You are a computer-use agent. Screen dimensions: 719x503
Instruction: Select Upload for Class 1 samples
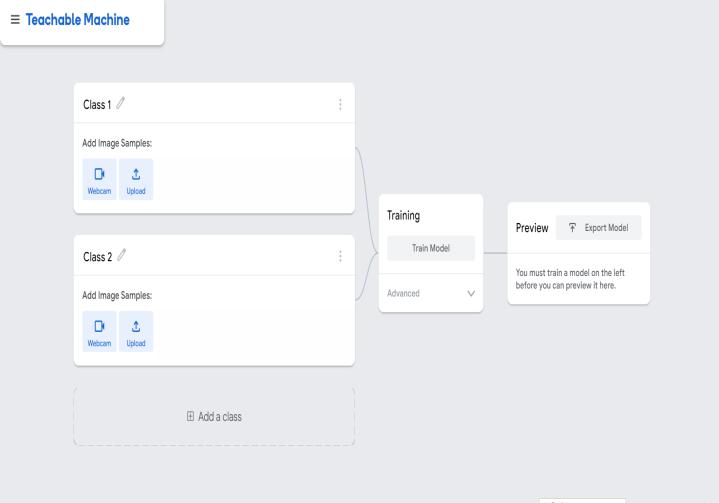[x=136, y=179]
